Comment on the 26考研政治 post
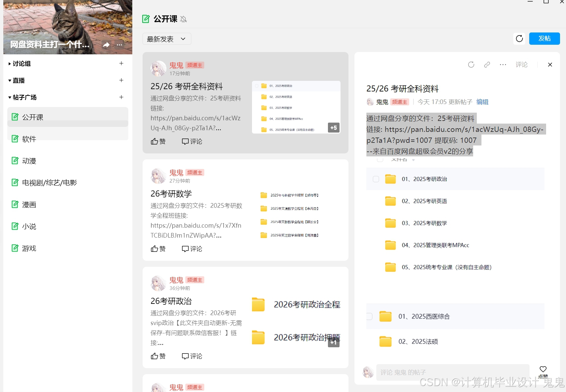 pos(192,356)
